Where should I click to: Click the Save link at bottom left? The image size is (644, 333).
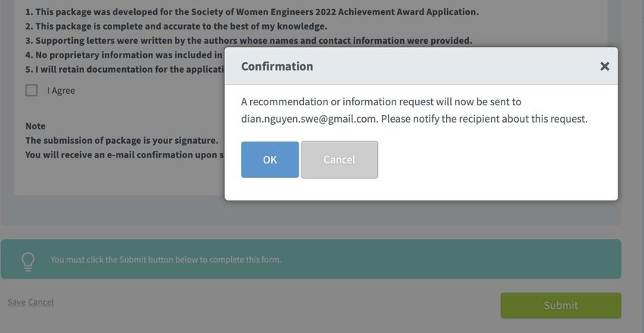(17, 302)
